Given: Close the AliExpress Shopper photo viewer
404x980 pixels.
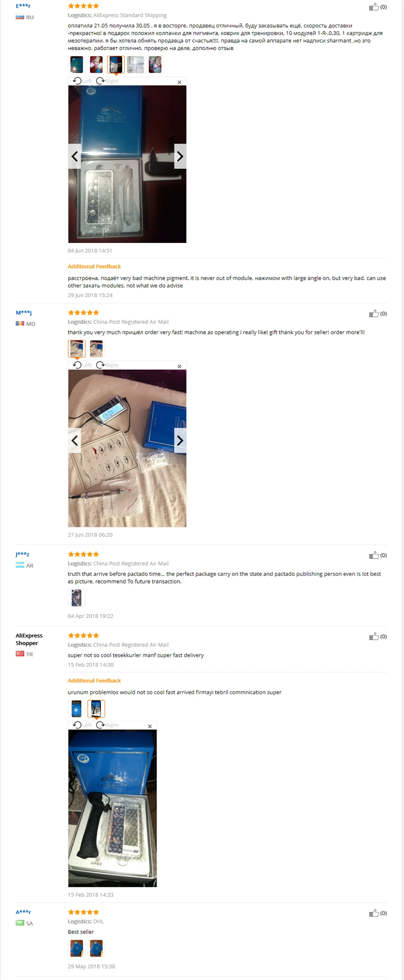Looking at the screenshot, I should [x=150, y=726].
